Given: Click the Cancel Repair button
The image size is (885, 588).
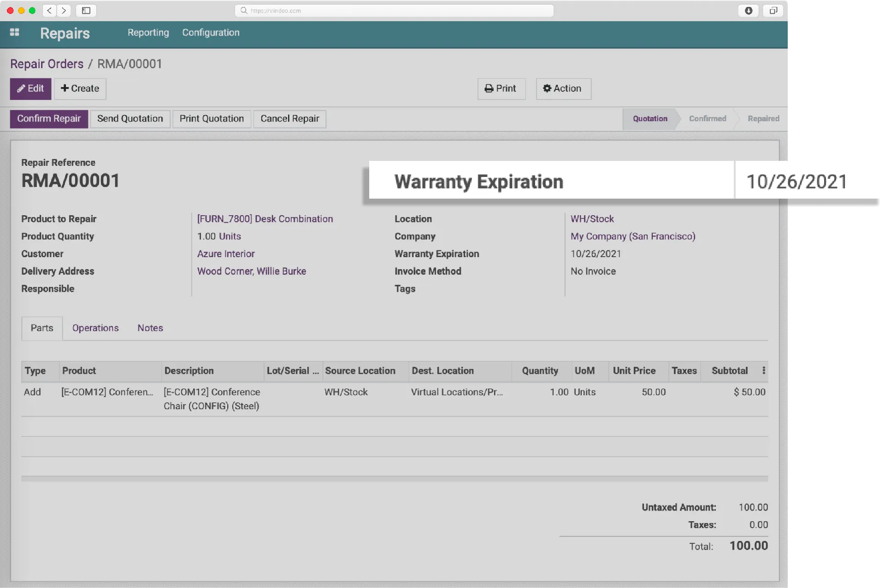Looking at the screenshot, I should click(x=289, y=118).
